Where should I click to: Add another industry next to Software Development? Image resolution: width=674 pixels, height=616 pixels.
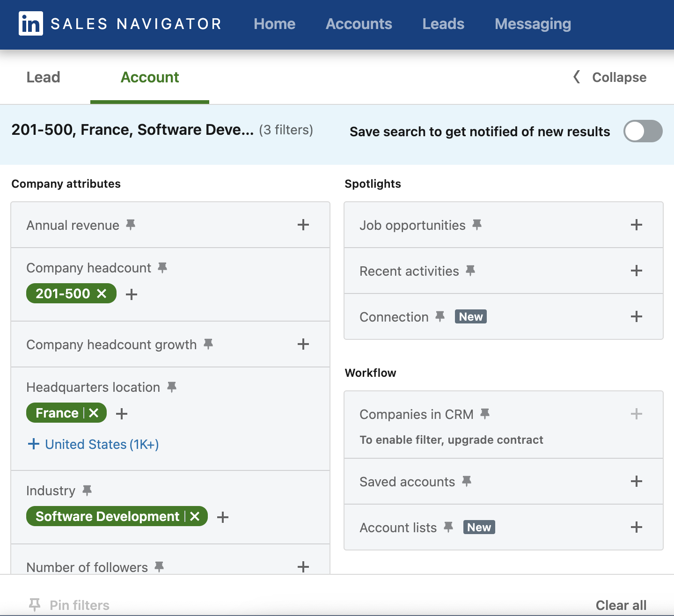click(223, 517)
